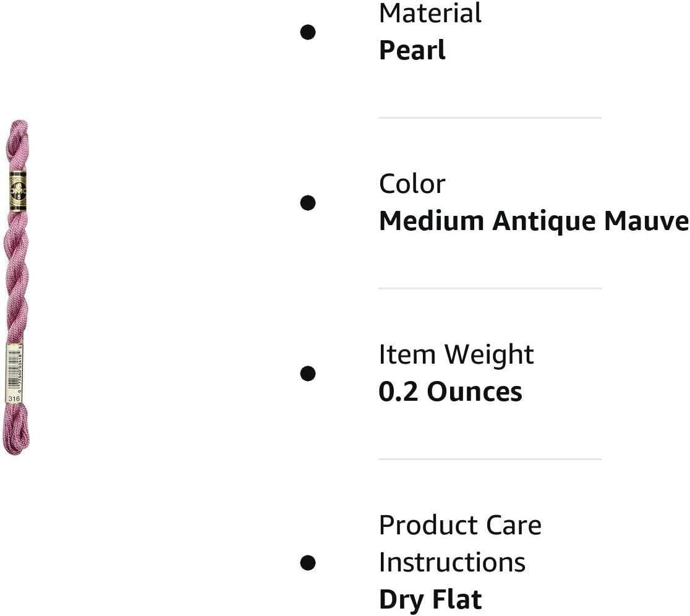Click the Dry Flat care value
This screenshot has width=690, height=616.
(430, 599)
